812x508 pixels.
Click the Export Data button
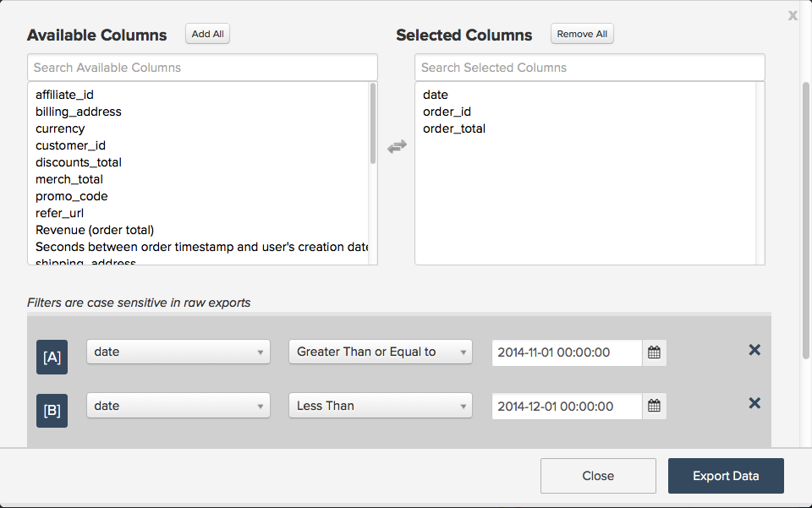(x=726, y=476)
